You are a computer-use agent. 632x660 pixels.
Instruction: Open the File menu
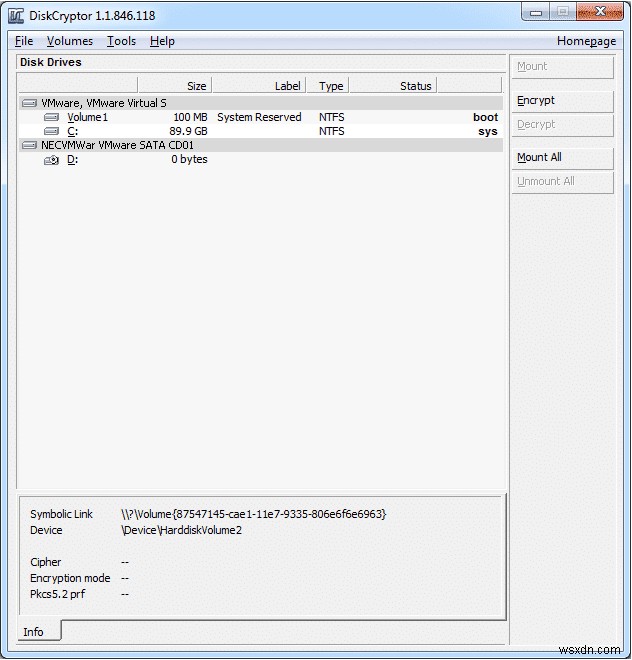24,41
